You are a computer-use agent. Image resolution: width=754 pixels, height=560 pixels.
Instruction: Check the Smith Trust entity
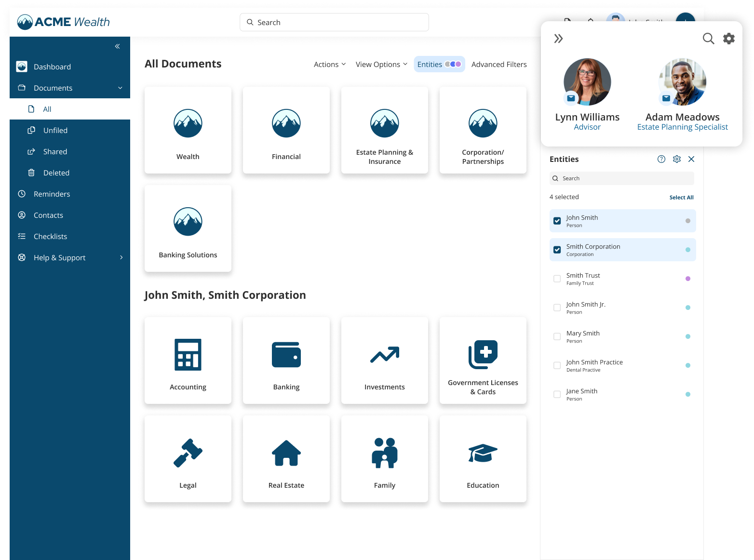pyautogui.click(x=557, y=279)
